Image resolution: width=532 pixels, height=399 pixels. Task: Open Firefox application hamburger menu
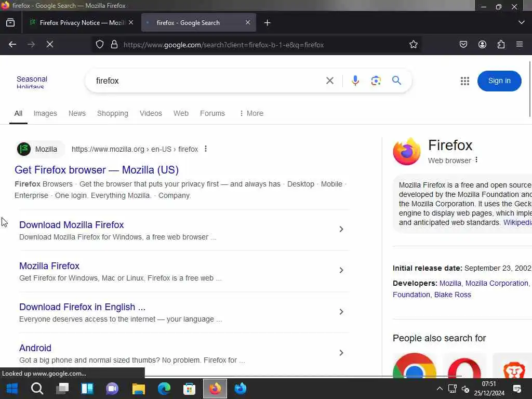click(x=519, y=45)
